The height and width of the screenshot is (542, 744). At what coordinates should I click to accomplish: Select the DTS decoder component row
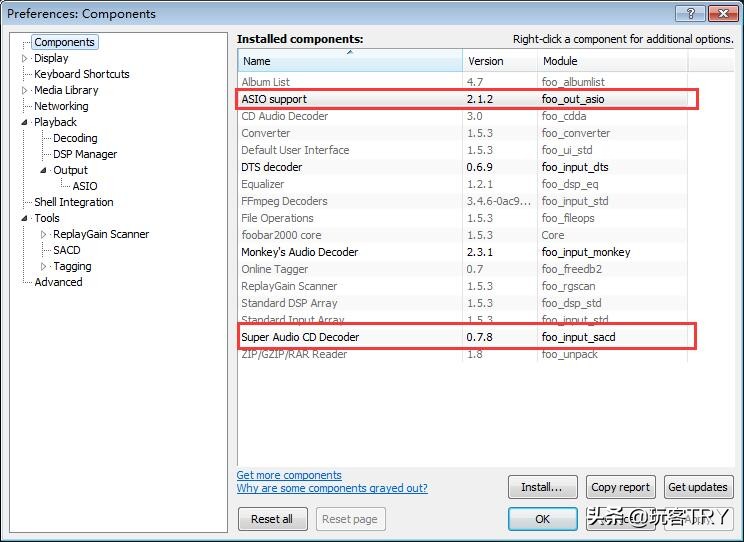coord(463,167)
